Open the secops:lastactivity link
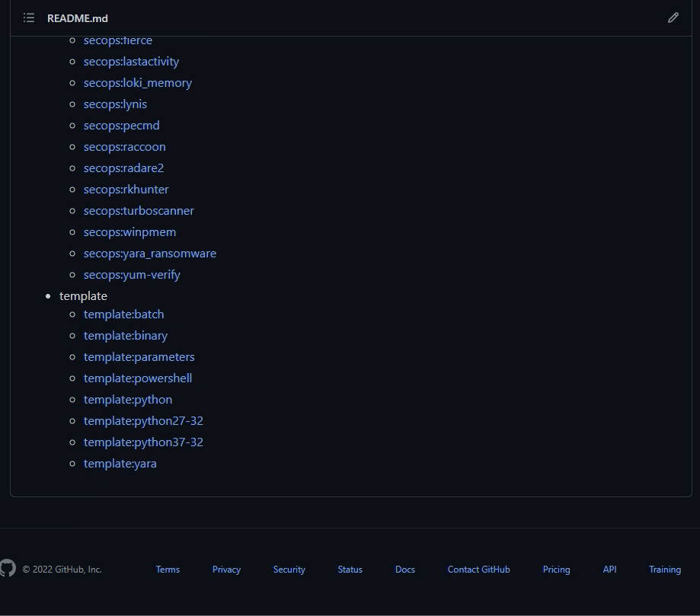Screen dimensions: 700x616 (x=131, y=62)
